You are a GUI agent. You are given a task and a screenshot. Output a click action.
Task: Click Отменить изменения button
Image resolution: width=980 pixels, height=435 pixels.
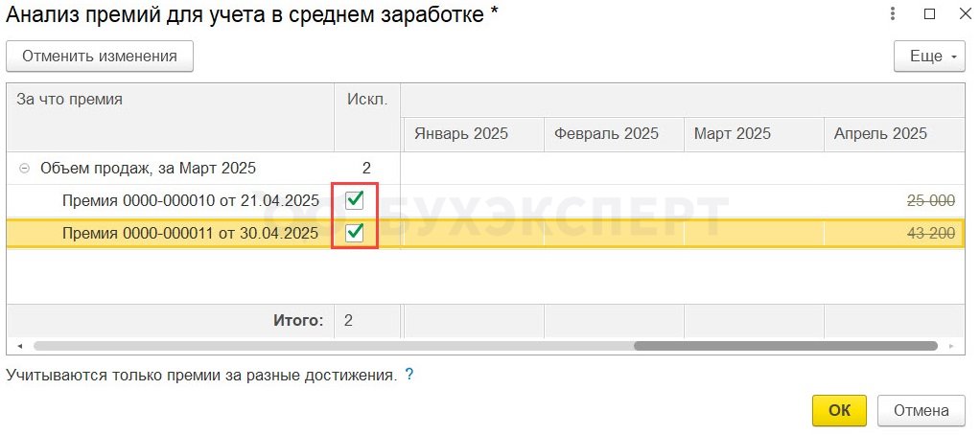tap(100, 57)
